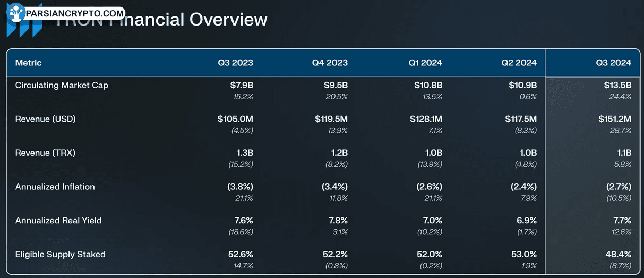Click the "1.0B" value in Q1 2024 column

click(x=433, y=153)
